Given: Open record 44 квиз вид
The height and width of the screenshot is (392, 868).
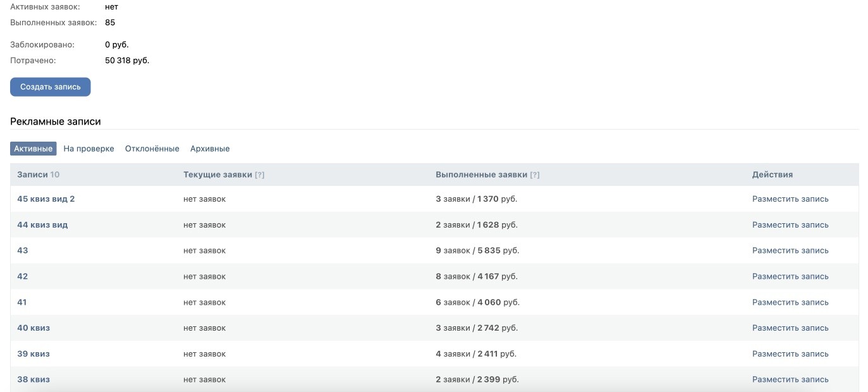Looking at the screenshot, I should [x=42, y=225].
